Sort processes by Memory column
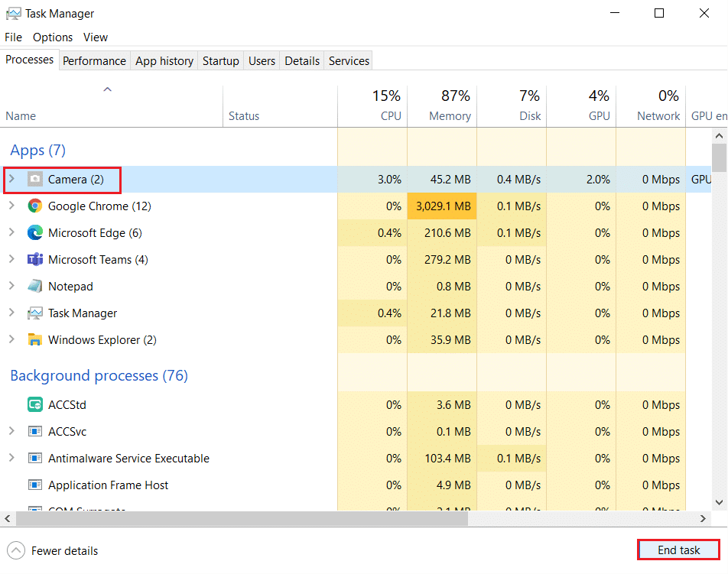 (442, 105)
